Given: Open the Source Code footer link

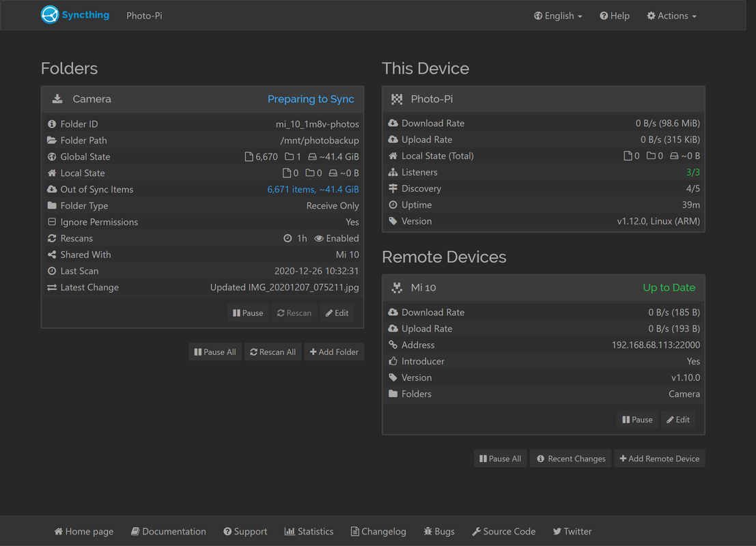Looking at the screenshot, I should (x=504, y=531).
